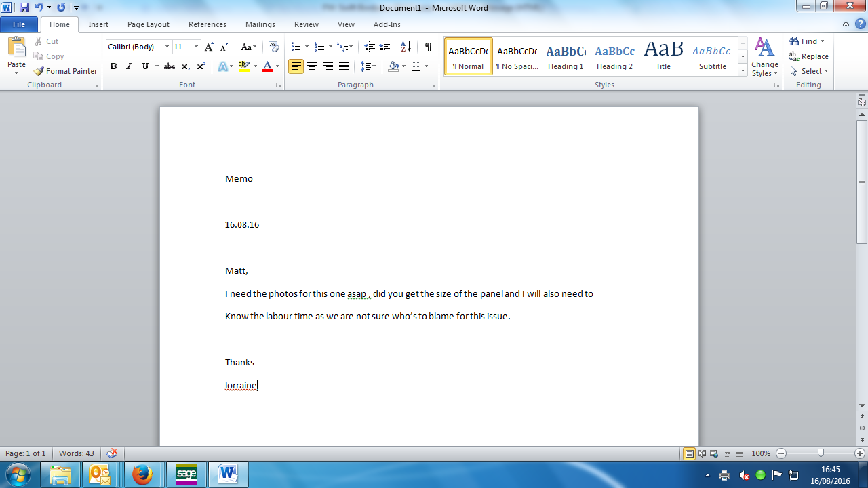Open the Word Help question mark icon

[x=860, y=24]
